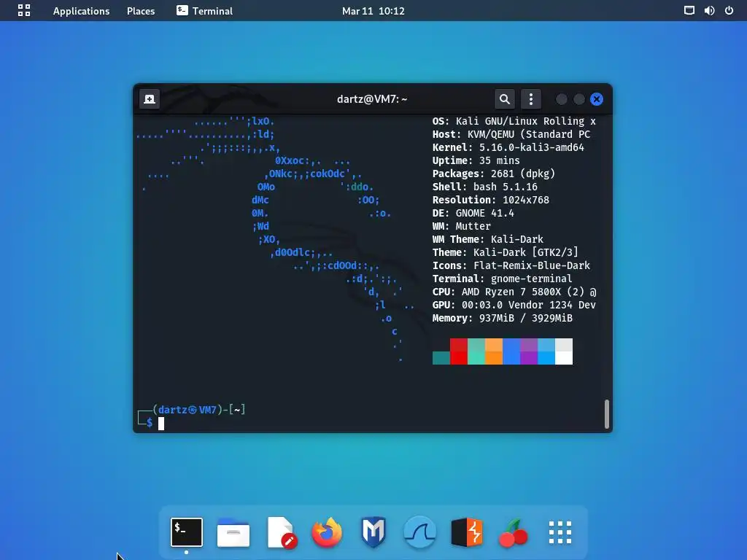
Task: Open the terminal search tool
Action: (x=505, y=99)
